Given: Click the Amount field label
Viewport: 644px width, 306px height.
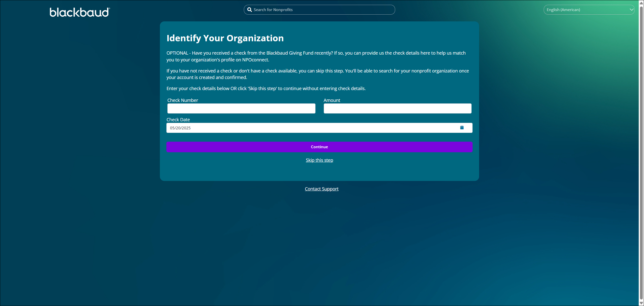Looking at the screenshot, I should pos(332,100).
